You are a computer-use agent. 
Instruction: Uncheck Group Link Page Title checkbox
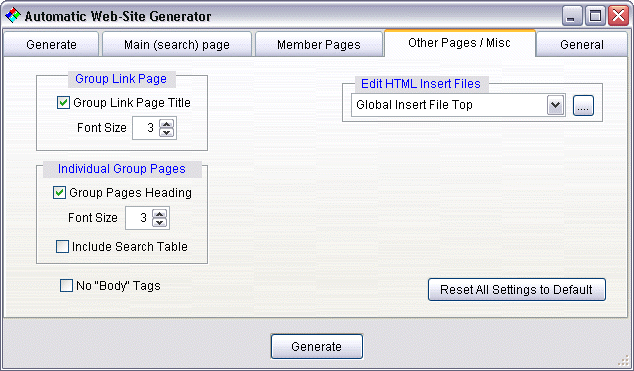click(63, 103)
